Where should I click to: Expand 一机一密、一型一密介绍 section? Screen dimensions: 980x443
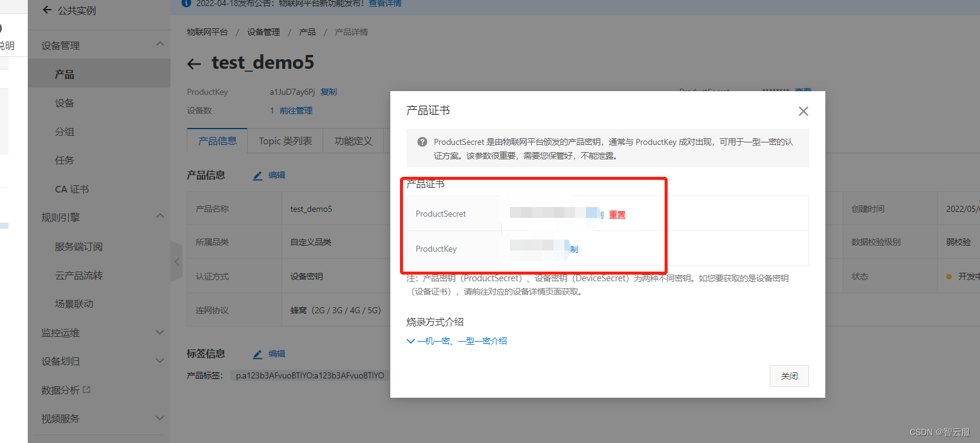point(457,341)
